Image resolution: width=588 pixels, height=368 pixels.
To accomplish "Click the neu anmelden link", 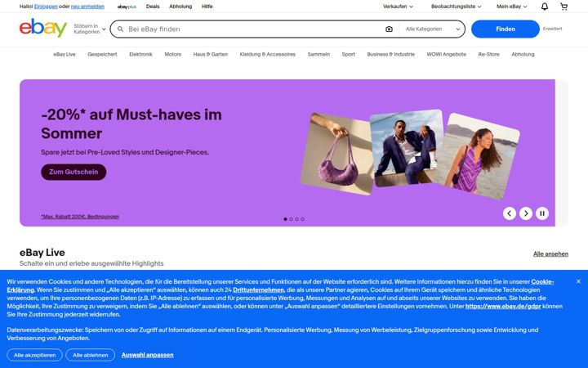I will pyautogui.click(x=87, y=7).
